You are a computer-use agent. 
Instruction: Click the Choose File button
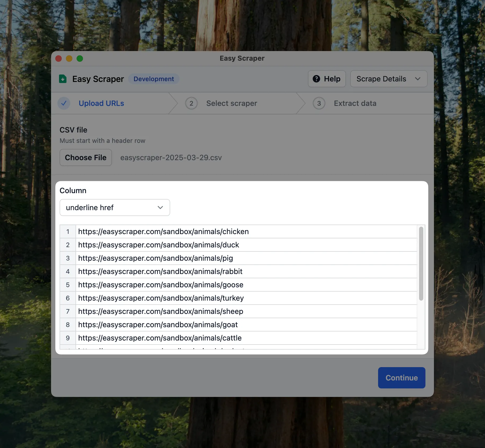(x=86, y=158)
